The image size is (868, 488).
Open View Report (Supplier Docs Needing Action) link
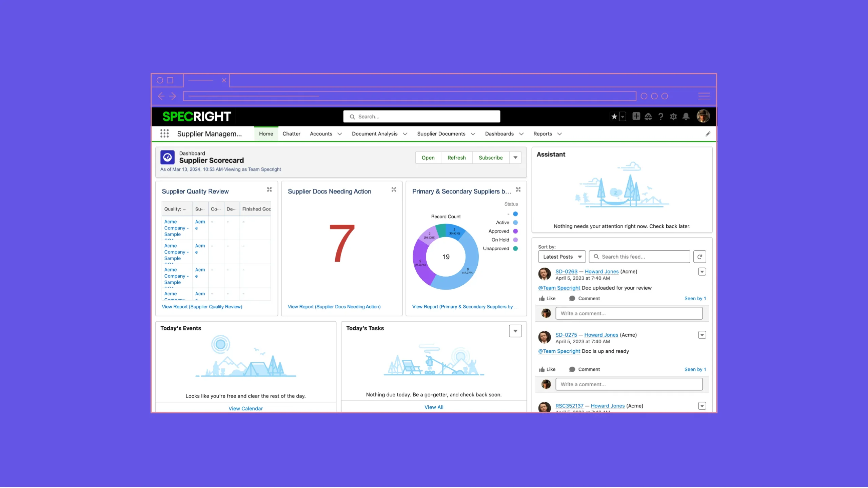click(334, 307)
